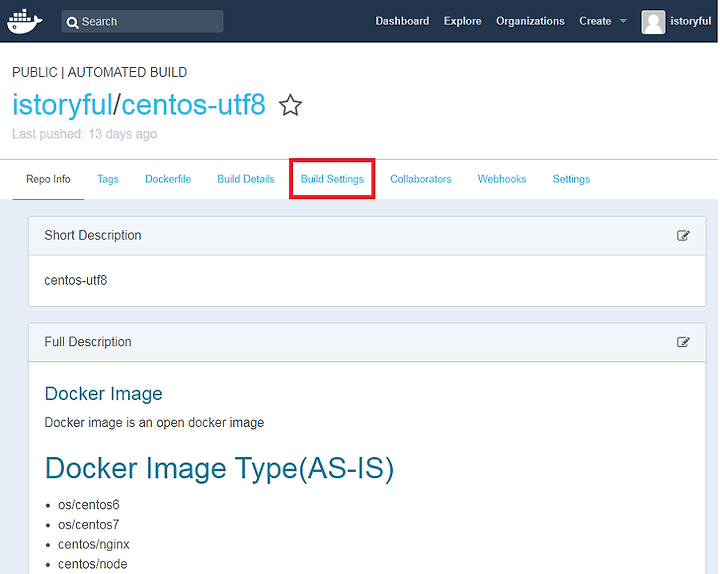Open the Webhooks tab

coord(502,179)
